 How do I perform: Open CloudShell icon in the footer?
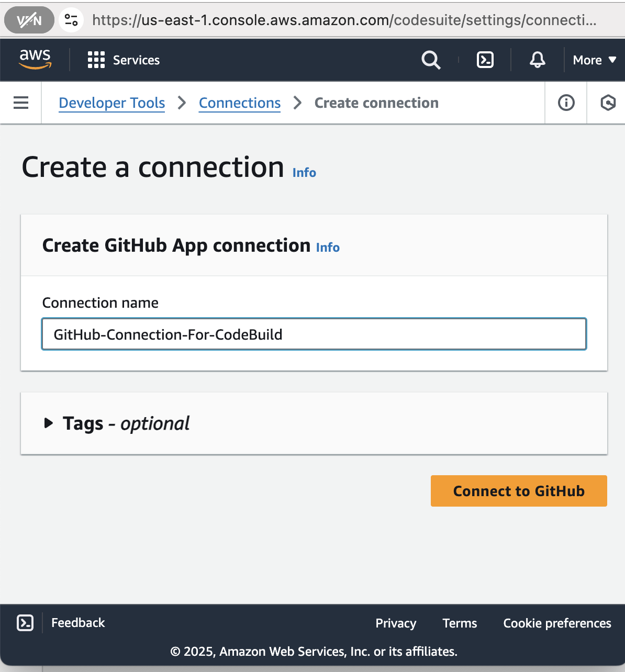pos(25,623)
